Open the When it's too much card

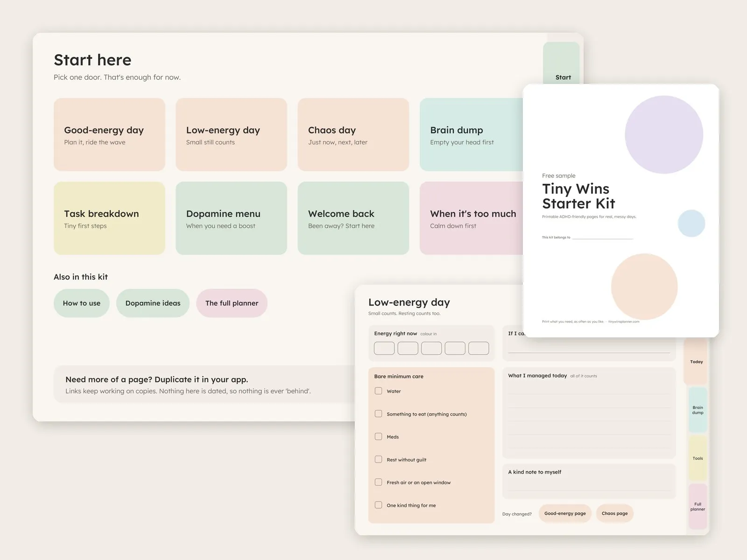pos(471,218)
